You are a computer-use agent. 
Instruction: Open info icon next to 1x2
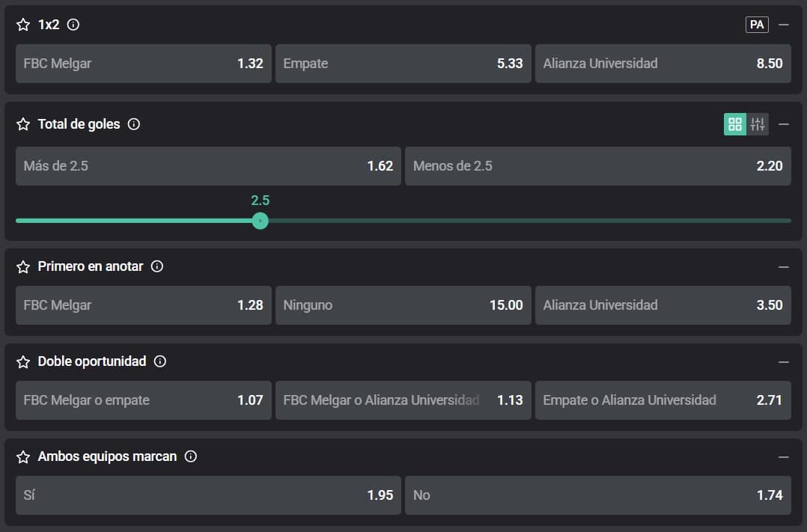pos(73,25)
